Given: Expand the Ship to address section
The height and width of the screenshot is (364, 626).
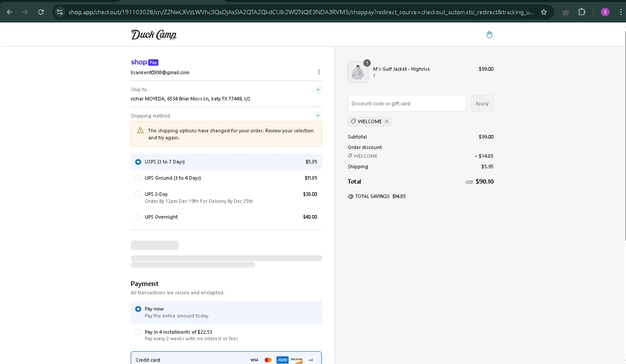Looking at the screenshot, I should (318, 90).
